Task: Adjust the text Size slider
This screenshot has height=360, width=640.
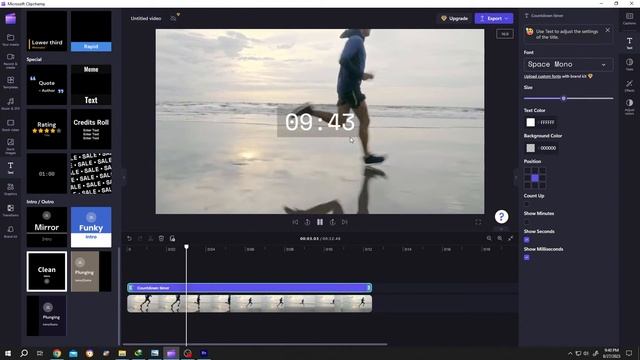Action: [x=568, y=98]
